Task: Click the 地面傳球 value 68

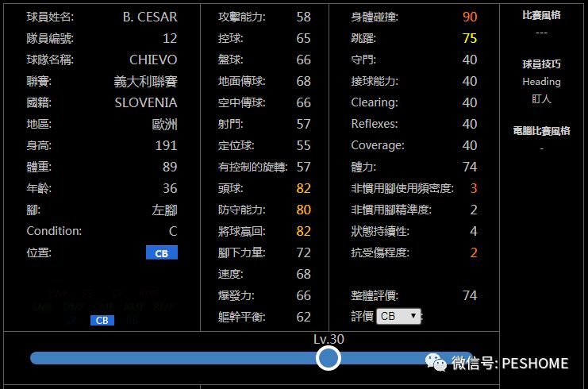Action: coord(303,81)
